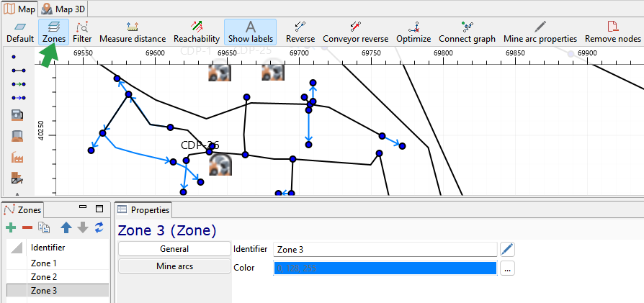This screenshot has height=303, width=644.
Task: Select the Conveyor reverse tool
Action: 355,32
